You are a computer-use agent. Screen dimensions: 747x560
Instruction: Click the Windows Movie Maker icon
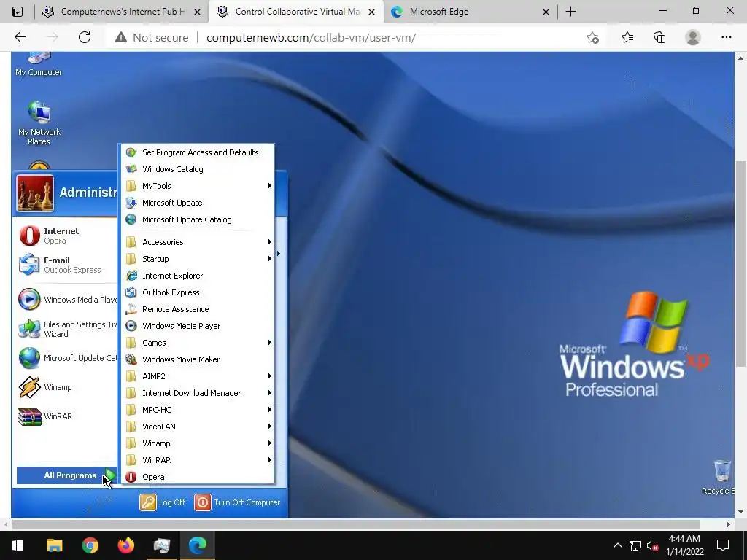[x=131, y=359]
